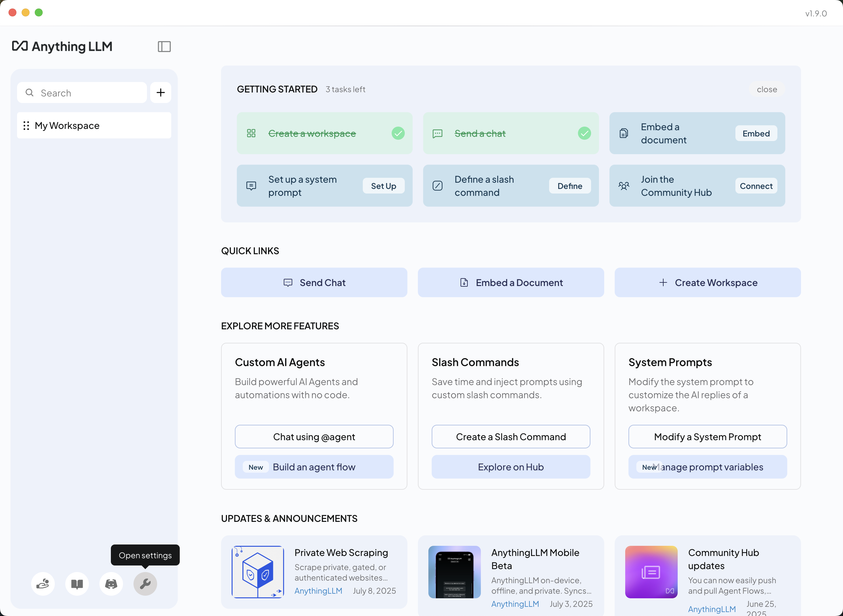Image resolution: width=843 pixels, height=616 pixels.
Task: Click the "AnythingLLM Mobile Beta" title
Action: point(535,559)
